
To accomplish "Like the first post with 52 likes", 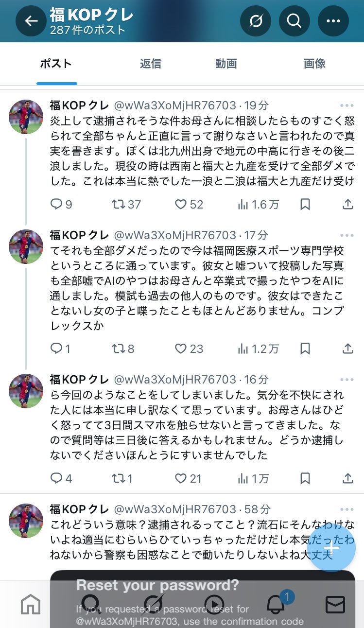I will coord(189,205).
